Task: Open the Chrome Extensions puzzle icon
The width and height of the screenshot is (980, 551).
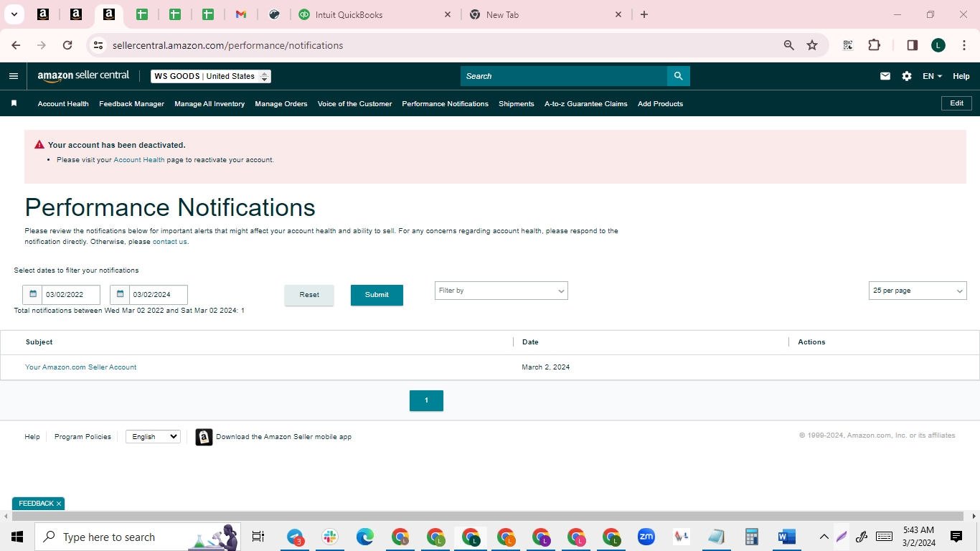Action: point(874,45)
